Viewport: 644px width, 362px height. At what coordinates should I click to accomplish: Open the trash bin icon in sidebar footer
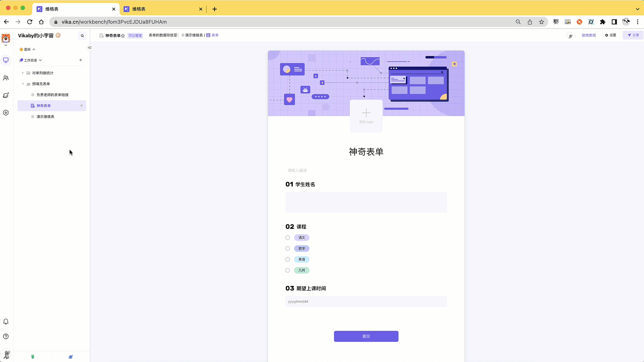tap(33, 357)
